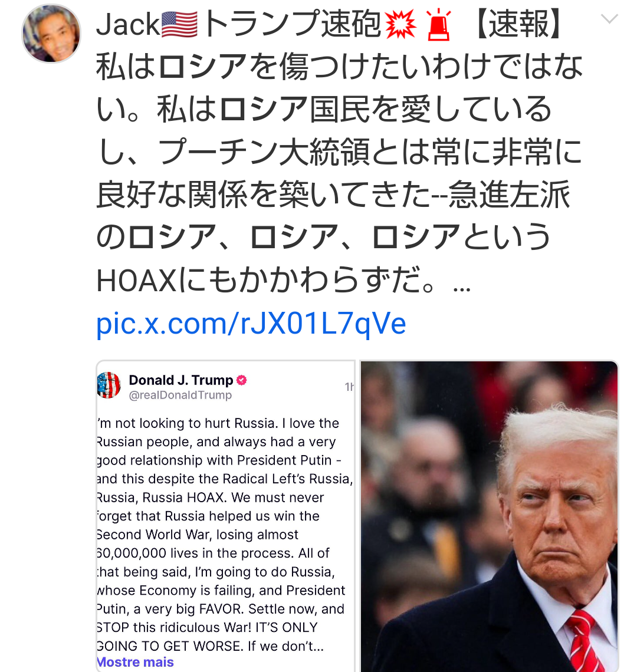This screenshot has width=637, height=672.
Task: Click the red explosion emoji icon
Action: (x=400, y=24)
